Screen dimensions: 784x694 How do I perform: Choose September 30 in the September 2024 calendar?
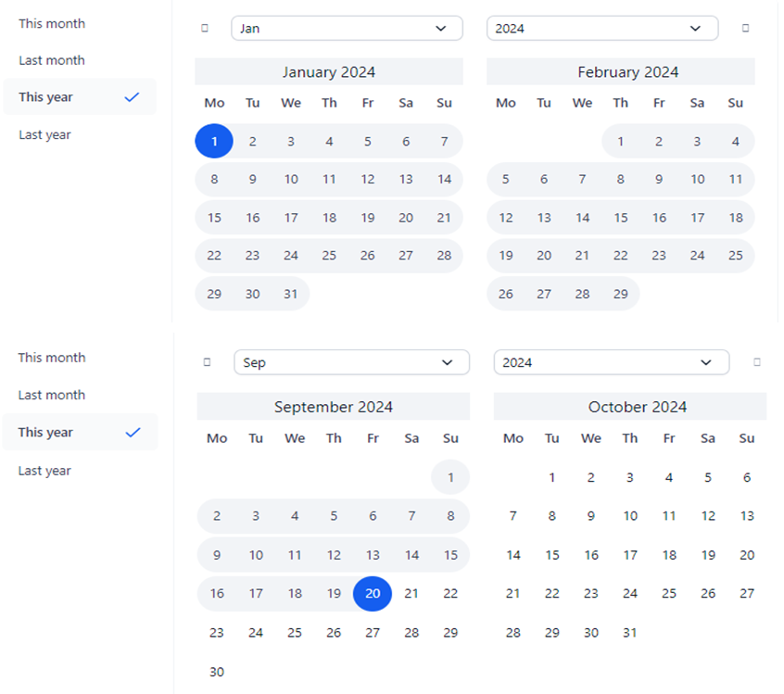217,672
